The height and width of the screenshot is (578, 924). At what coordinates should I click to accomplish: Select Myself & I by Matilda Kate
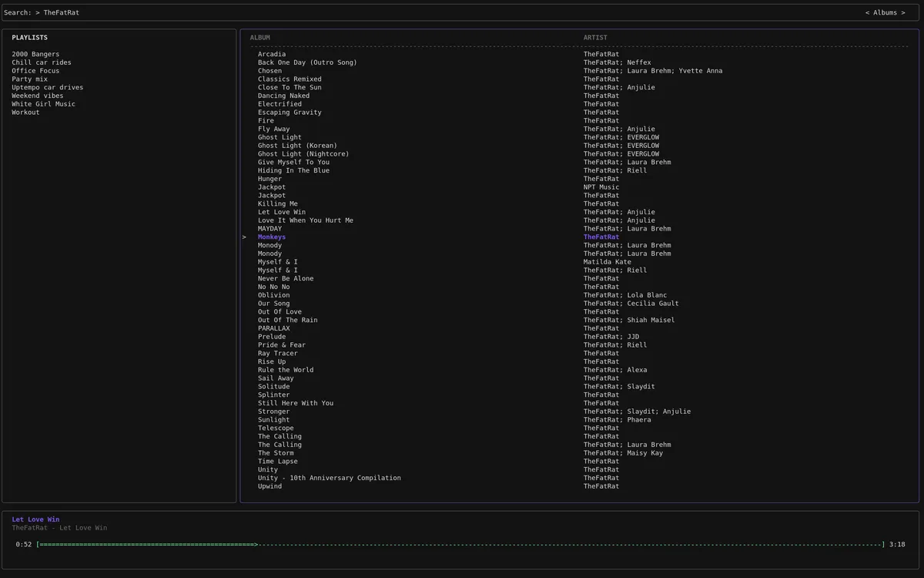point(278,262)
